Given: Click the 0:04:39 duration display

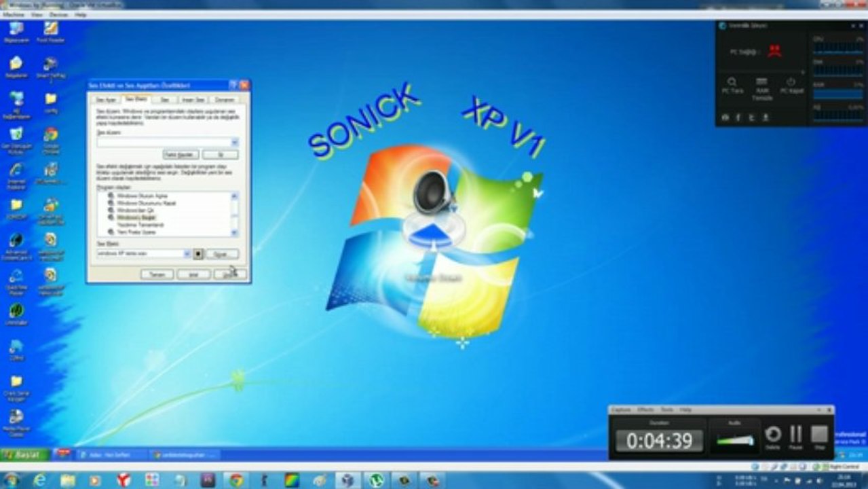Looking at the screenshot, I should pos(659,441).
